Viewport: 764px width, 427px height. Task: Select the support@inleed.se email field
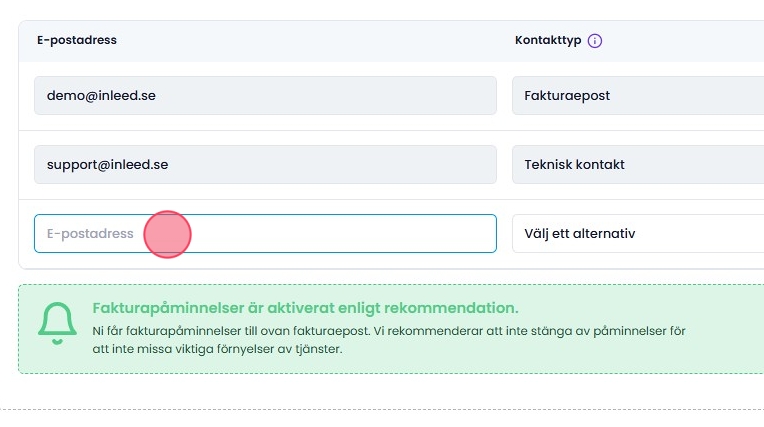click(x=265, y=165)
